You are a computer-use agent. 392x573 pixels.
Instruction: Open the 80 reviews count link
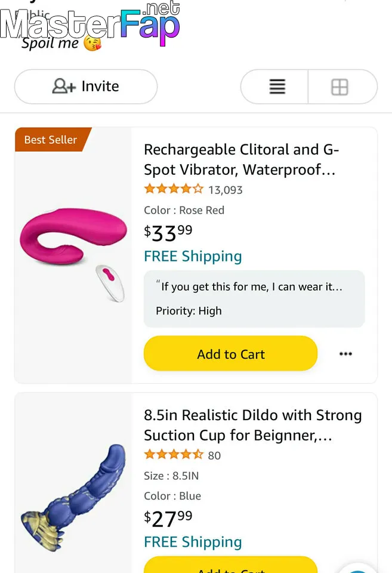214,455
